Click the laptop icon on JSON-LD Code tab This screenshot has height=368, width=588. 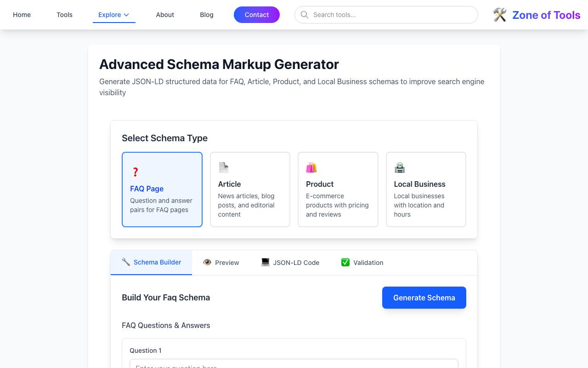click(x=265, y=262)
